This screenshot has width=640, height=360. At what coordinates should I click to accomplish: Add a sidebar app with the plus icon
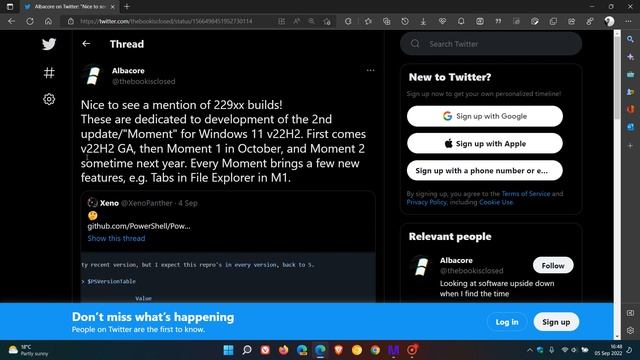(631, 145)
